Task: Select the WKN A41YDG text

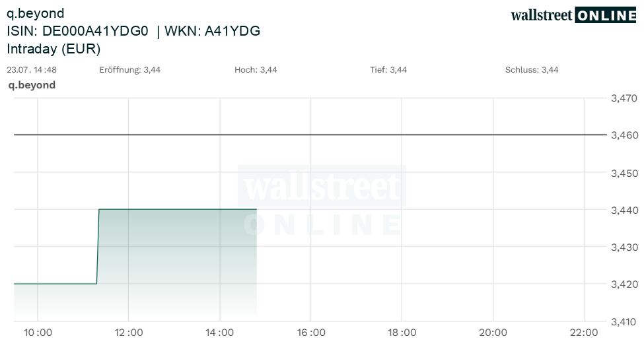Action: [212, 31]
